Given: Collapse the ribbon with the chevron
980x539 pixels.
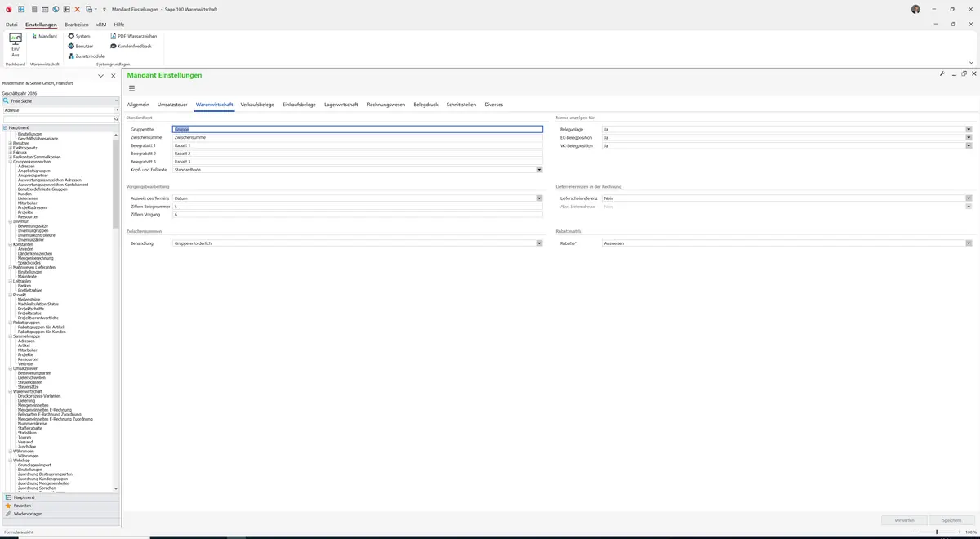Looking at the screenshot, I should [x=971, y=62].
